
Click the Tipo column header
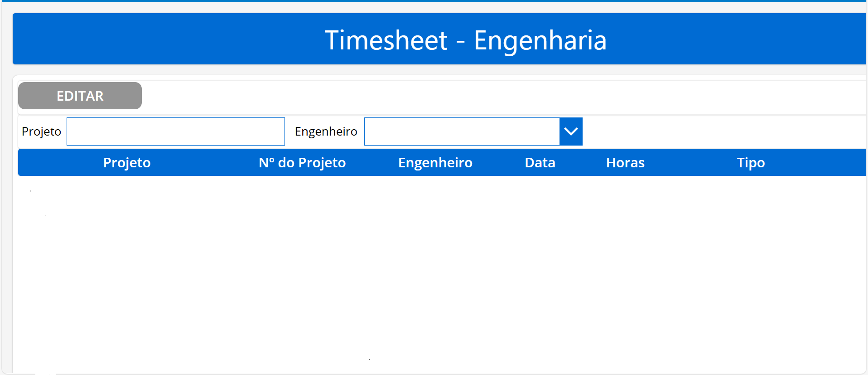[750, 162]
